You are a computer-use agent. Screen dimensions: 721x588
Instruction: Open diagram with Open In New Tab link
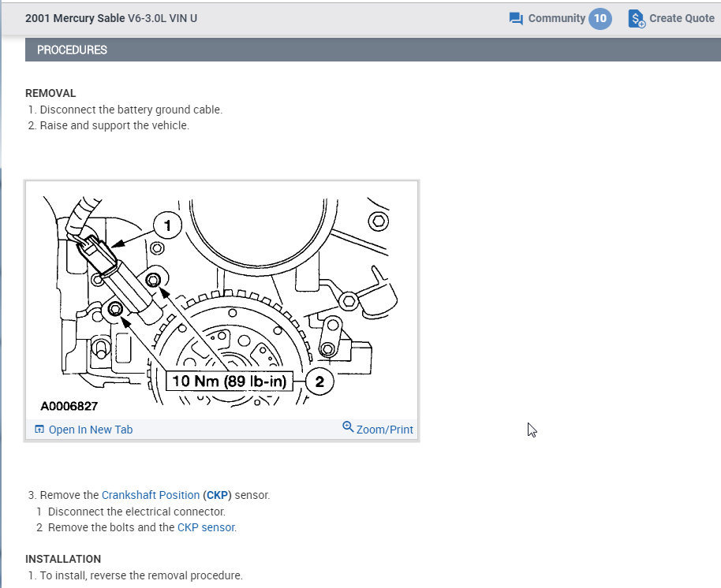click(91, 430)
